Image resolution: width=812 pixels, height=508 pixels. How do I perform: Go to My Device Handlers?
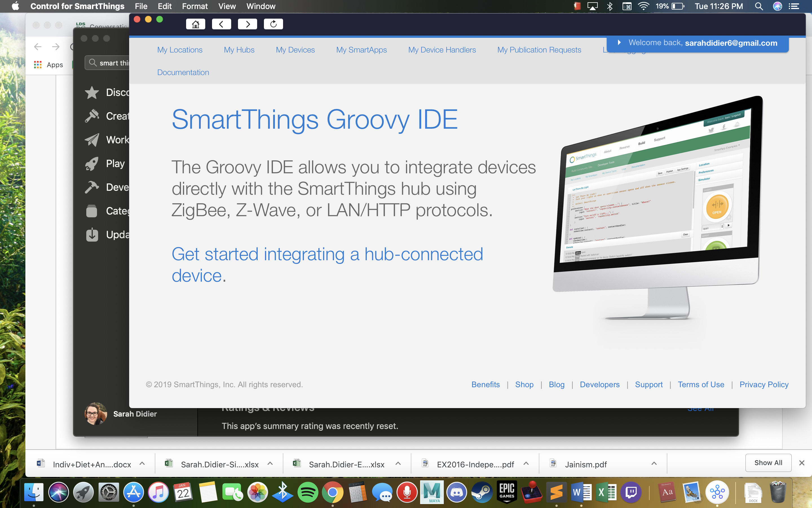click(x=442, y=50)
